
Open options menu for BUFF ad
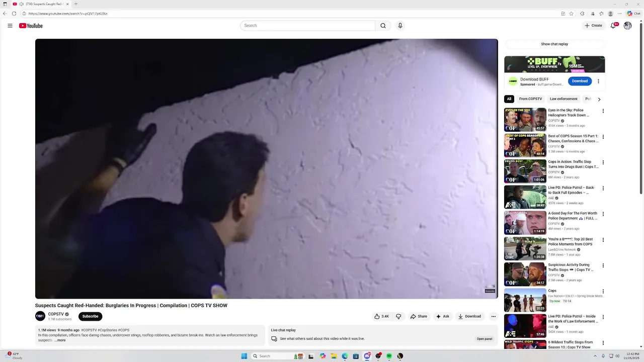(598, 81)
